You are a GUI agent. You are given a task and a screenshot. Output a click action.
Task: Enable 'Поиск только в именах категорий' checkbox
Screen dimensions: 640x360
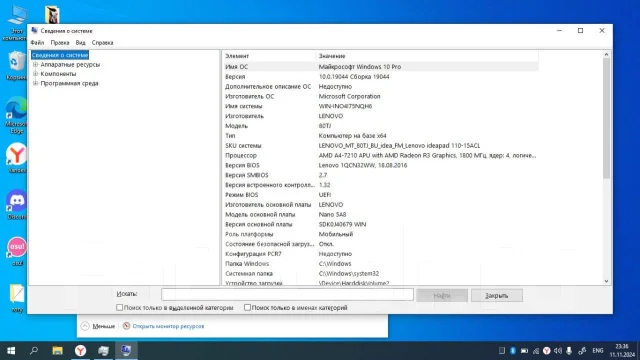pos(247,307)
